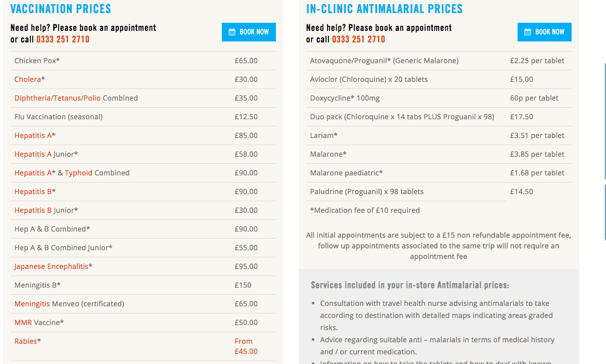Viewport: 606px width, 364px height.
Task: Click calendar icon in antimalarial Book Now button
Action: (528, 32)
